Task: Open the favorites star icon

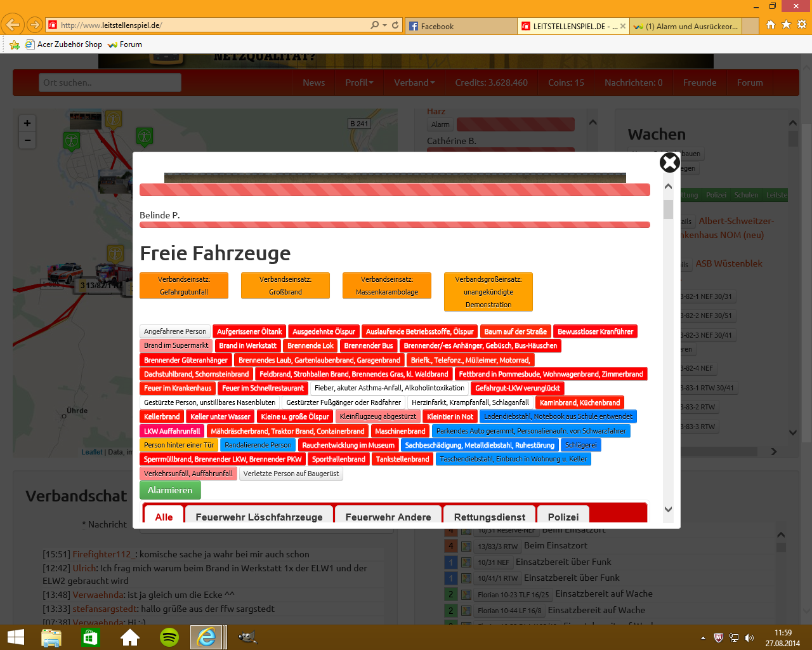Action: pos(786,25)
